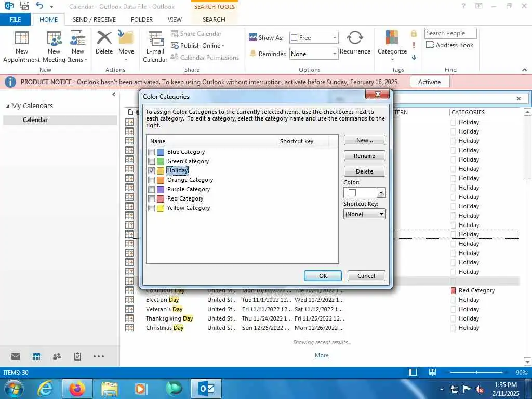Click Reading view icon in status bar

(x=432, y=372)
